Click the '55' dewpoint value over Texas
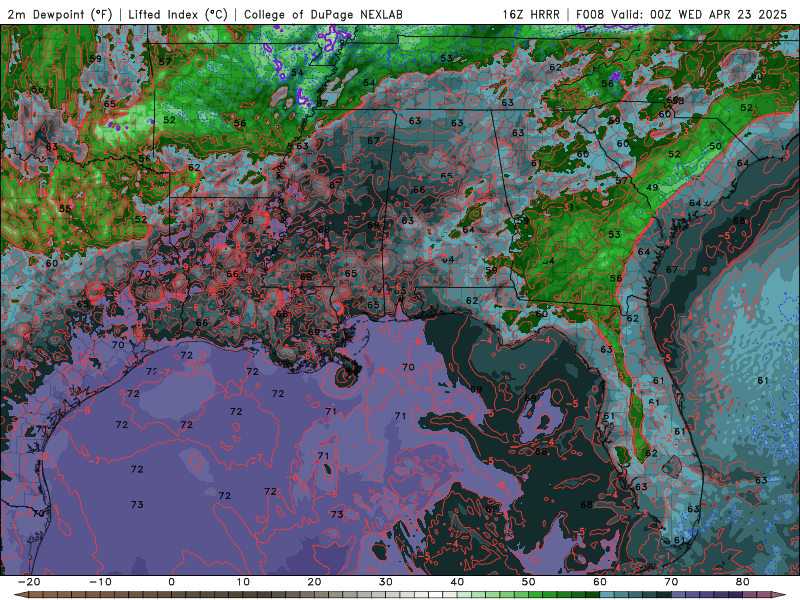 tap(65, 208)
